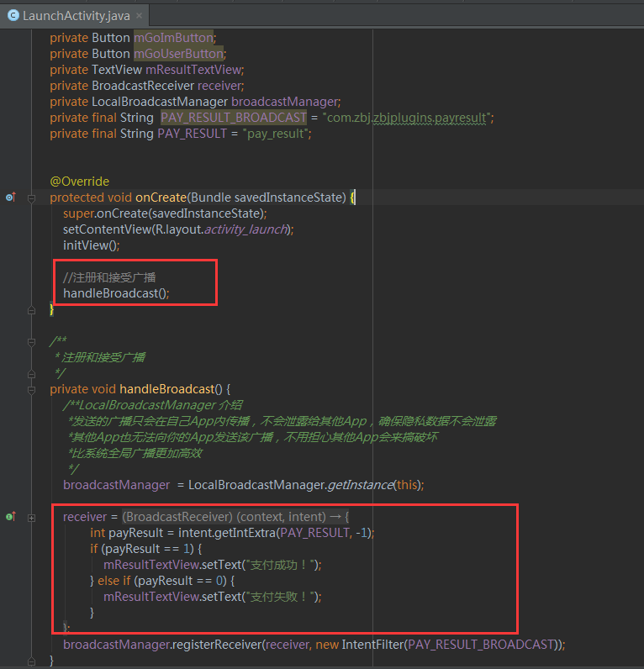Screen dimensions: 644x669
Task: Click fold end marker at Javadoc closing line
Action: pyautogui.click(x=32, y=374)
